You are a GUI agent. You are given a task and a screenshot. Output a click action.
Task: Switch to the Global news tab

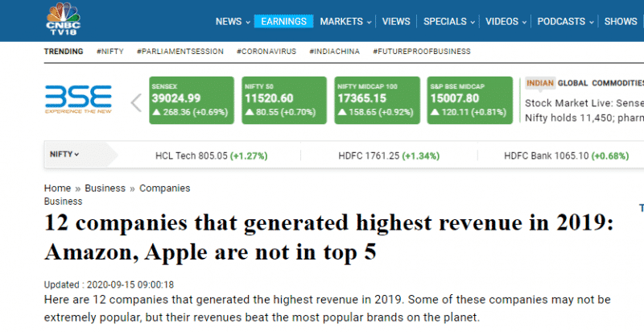pyautogui.click(x=572, y=83)
